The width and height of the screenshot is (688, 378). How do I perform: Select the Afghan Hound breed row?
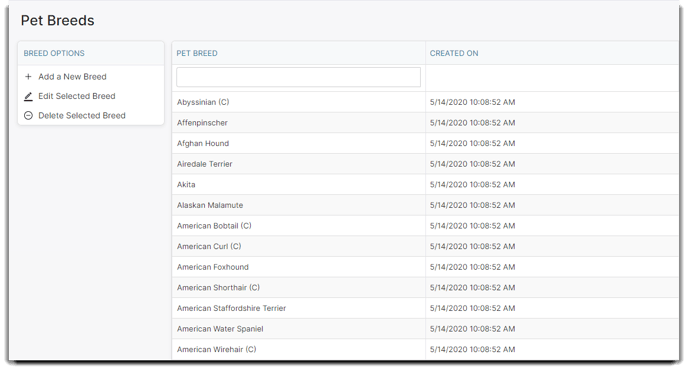pos(425,143)
